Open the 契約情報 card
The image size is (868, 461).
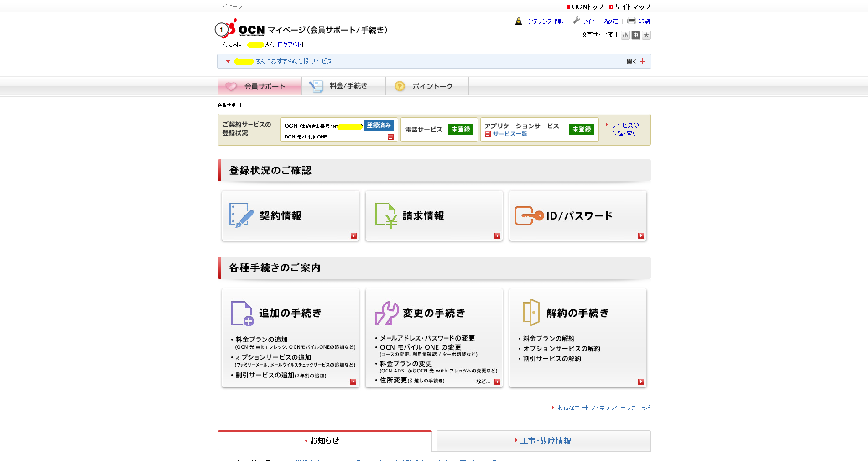click(291, 216)
